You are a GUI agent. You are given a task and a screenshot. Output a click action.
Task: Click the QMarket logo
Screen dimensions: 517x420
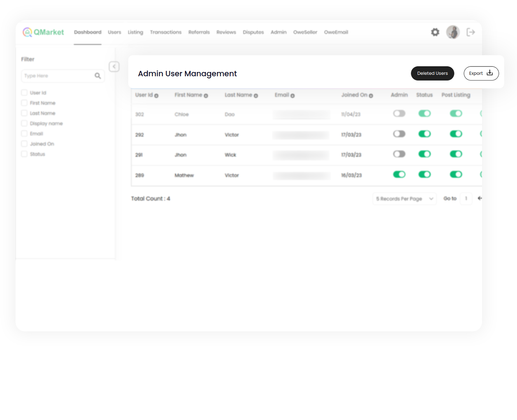coord(43,32)
